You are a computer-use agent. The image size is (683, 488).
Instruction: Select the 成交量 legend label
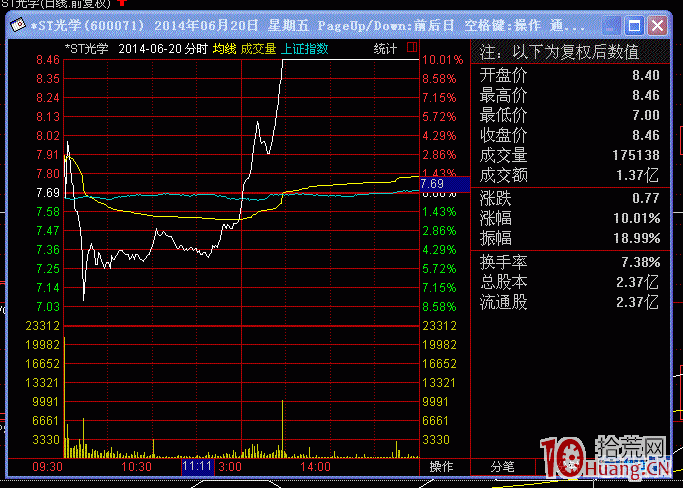pos(258,49)
